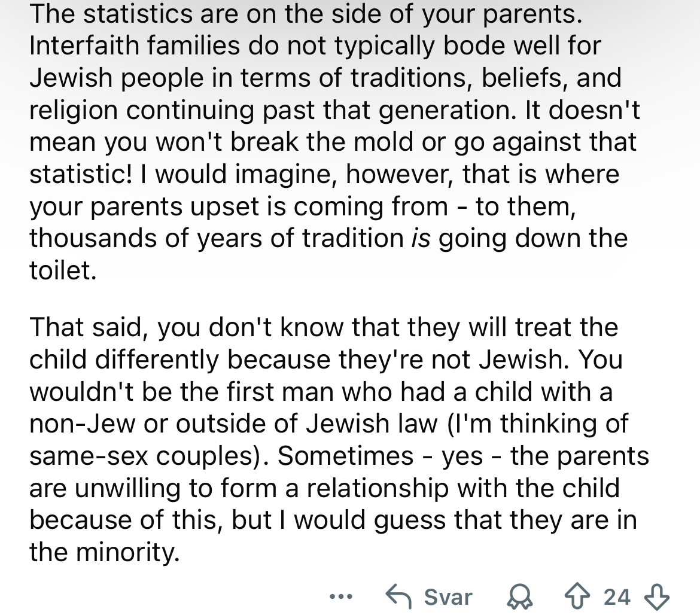Give an award using the ribbon icon
Image resolution: width=700 pixels, height=615 pixels.
(520, 597)
